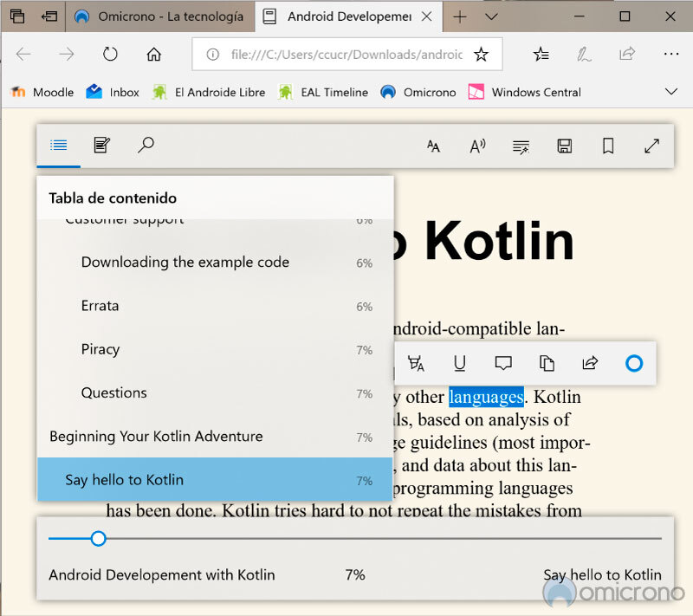Go to home page
This screenshot has width=693, height=616.
click(x=154, y=55)
